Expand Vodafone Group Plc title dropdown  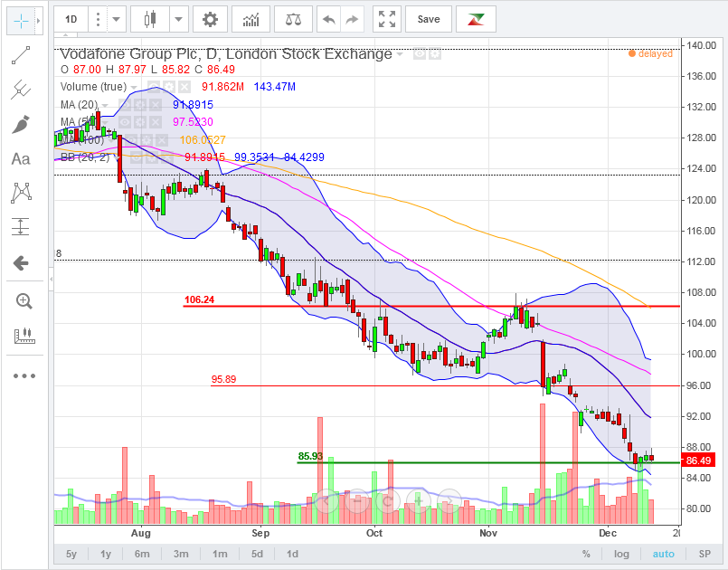tap(400, 55)
